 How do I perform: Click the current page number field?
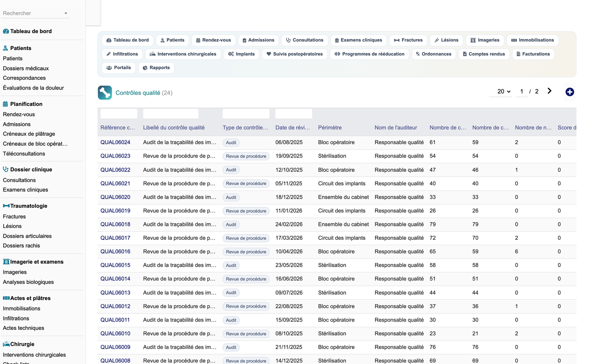tap(522, 92)
